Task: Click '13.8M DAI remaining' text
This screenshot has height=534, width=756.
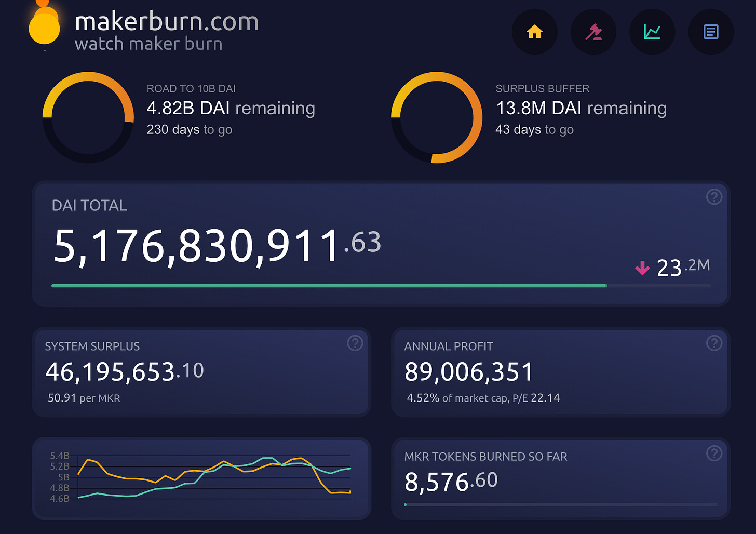Action: [581, 108]
